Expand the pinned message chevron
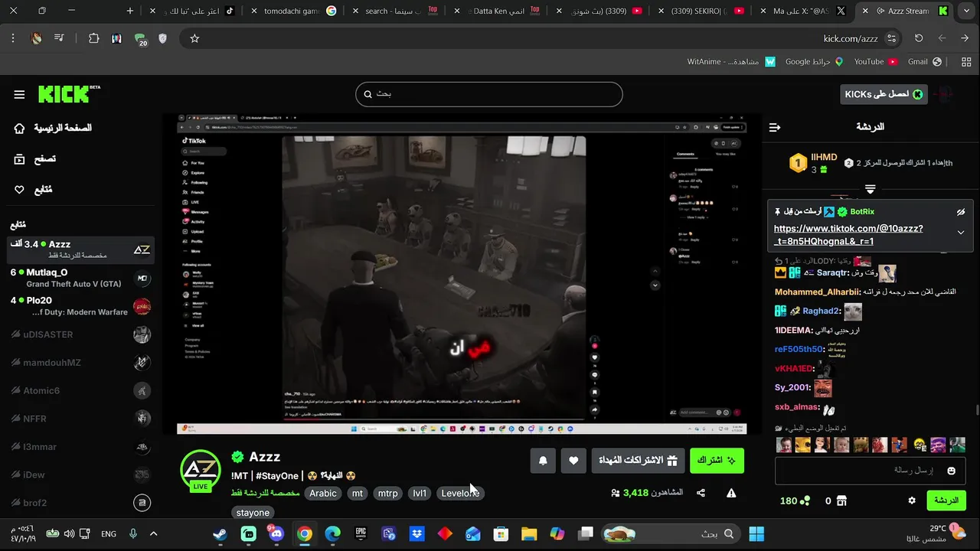 961,233
